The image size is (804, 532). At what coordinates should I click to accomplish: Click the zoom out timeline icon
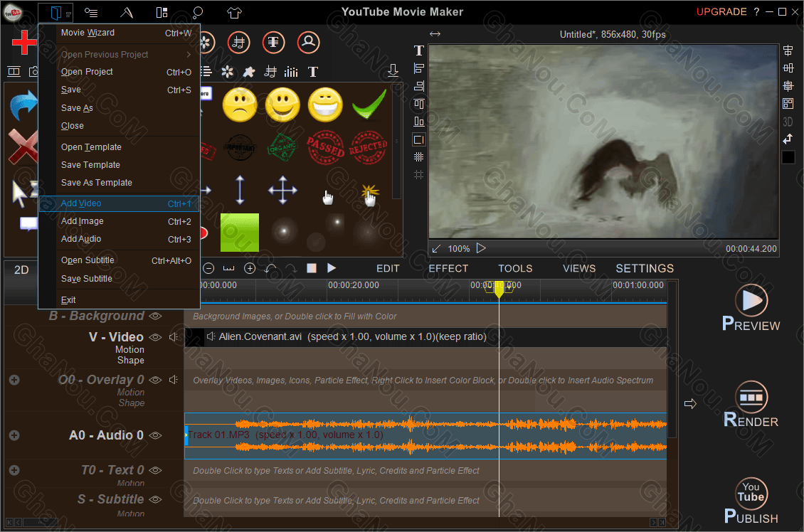pos(208,268)
